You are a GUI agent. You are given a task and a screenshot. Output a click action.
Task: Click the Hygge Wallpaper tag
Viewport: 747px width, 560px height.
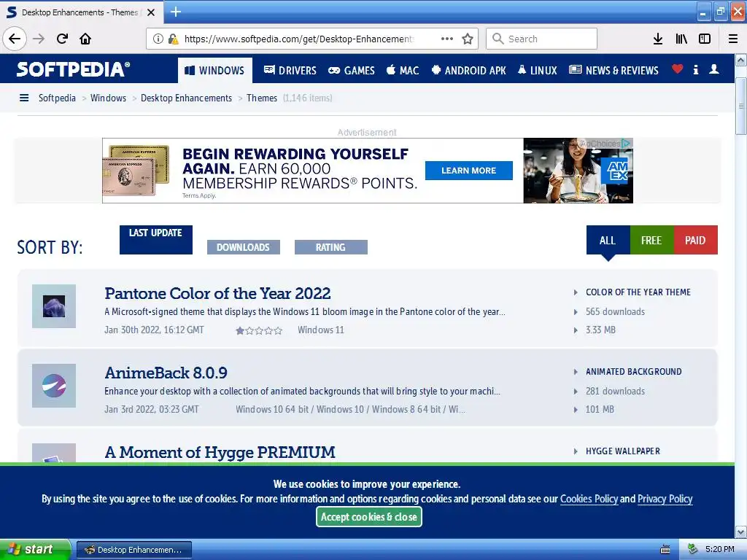623,451
